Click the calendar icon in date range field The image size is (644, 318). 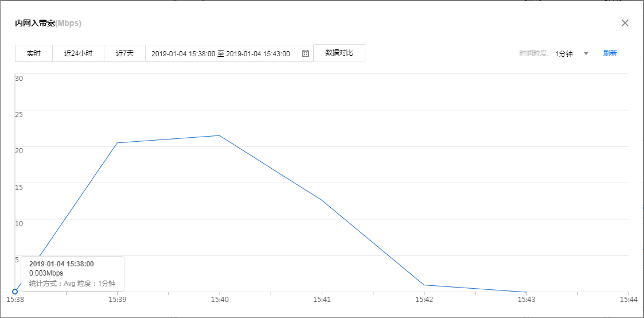(306, 53)
